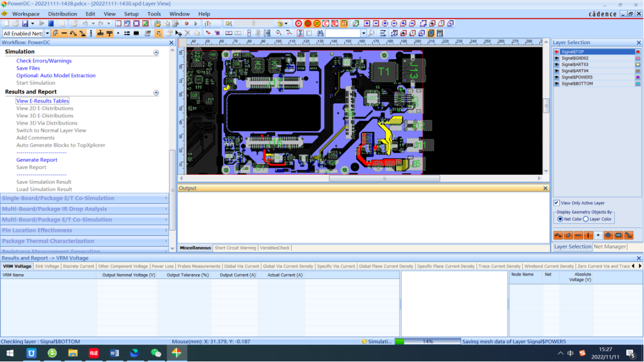The image size is (644, 362).
Task: Switch to Short Circuit Warning tab
Action: [x=235, y=248]
